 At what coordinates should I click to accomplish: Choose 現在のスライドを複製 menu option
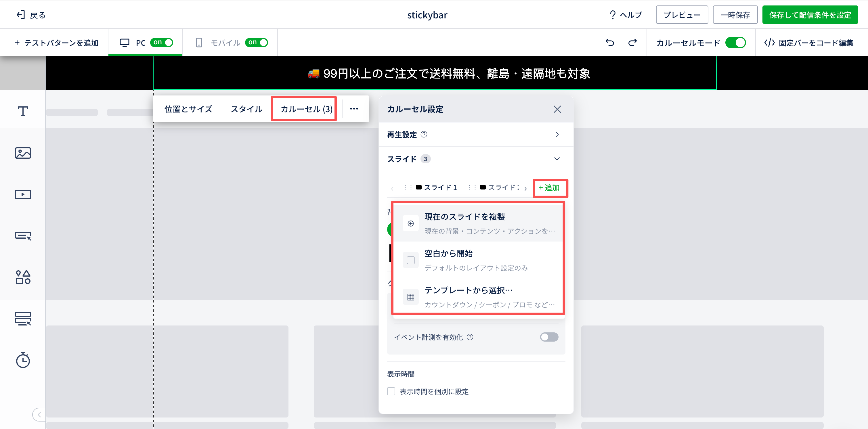click(478, 223)
